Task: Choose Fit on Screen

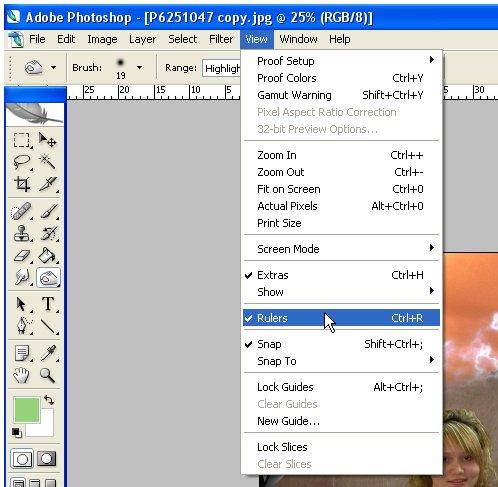Action: point(341,189)
